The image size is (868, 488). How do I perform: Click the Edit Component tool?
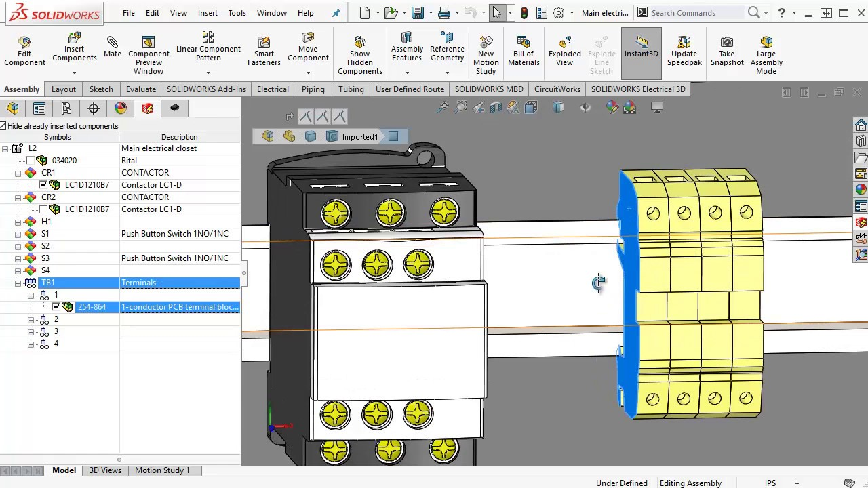pos(24,52)
